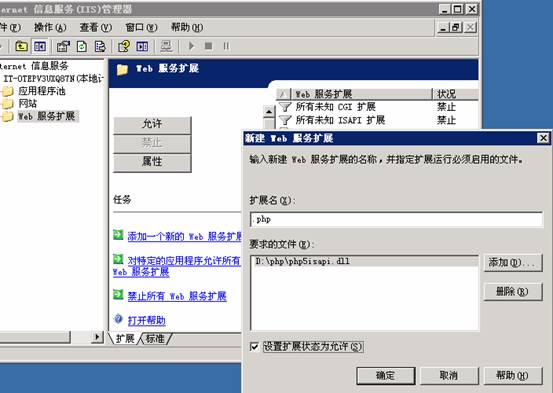Select the 所有未知 ISAPI 扩展 row
The height and width of the screenshot is (393, 553).
[377, 120]
